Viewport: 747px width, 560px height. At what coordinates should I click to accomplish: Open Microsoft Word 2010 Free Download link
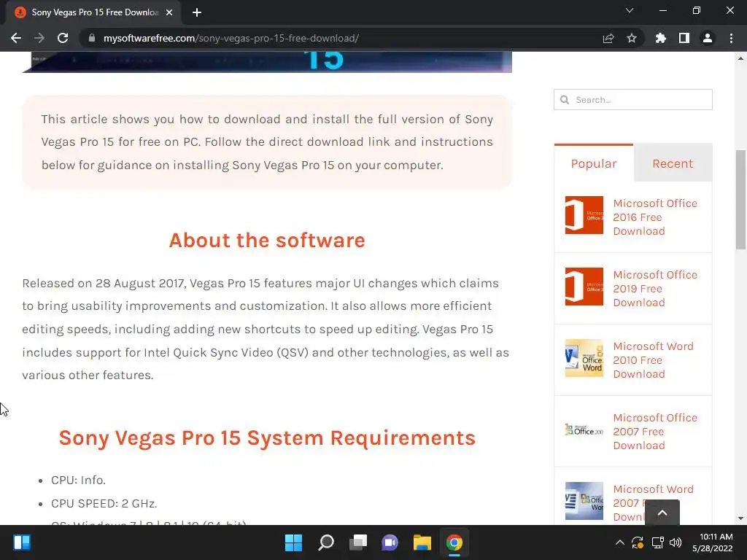pyautogui.click(x=653, y=360)
